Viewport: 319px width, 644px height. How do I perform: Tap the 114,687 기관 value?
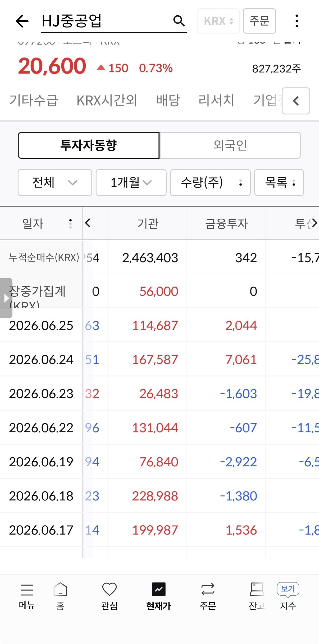coord(155,325)
